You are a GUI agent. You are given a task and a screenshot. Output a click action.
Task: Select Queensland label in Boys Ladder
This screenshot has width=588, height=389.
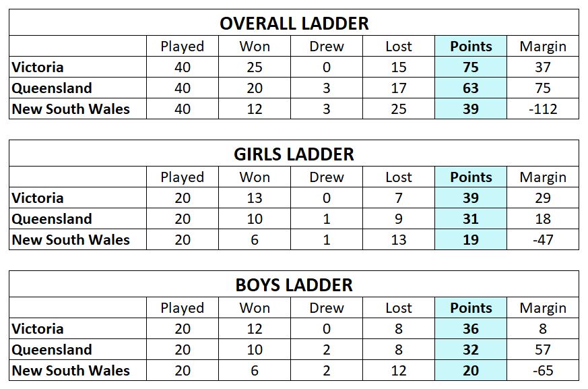52,349
